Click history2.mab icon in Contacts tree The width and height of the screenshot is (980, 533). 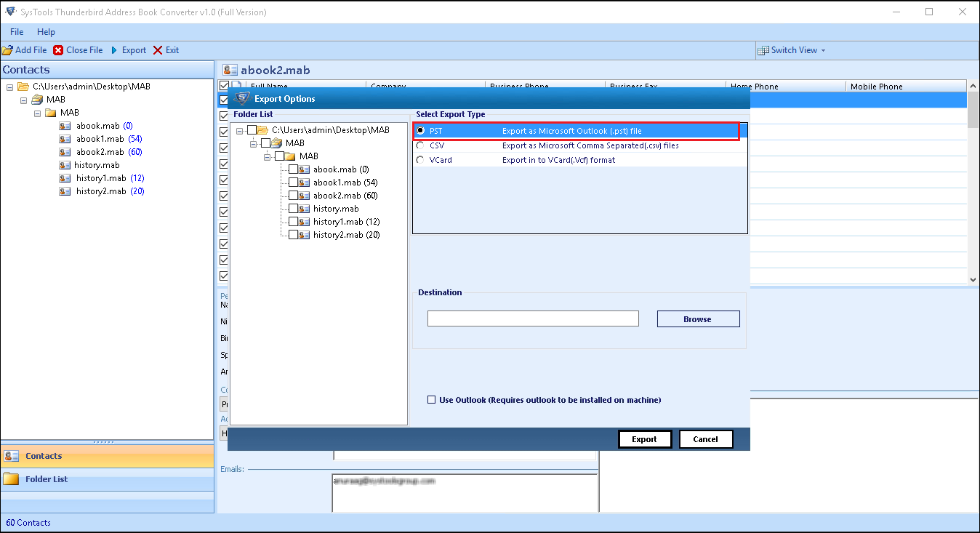[x=65, y=191]
